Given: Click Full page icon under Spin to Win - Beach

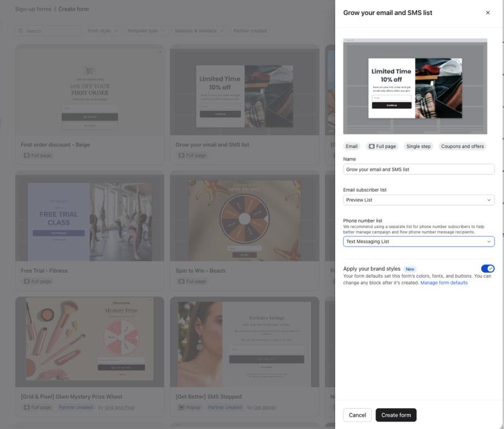Looking at the screenshot, I should click(181, 281).
